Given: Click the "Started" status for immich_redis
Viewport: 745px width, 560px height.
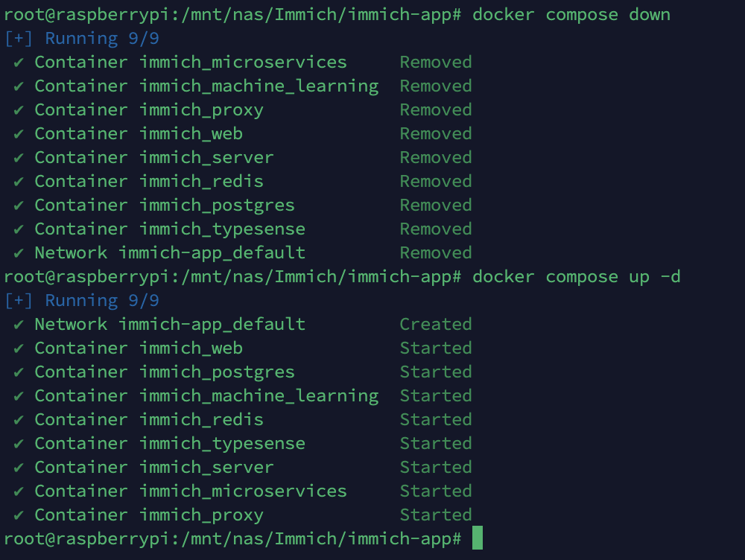Looking at the screenshot, I should click(435, 420).
